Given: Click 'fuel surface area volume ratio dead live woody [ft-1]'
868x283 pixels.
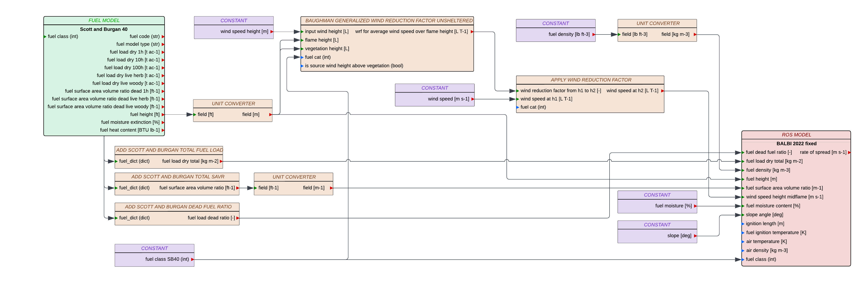Looking at the screenshot, I should point(104,107).
